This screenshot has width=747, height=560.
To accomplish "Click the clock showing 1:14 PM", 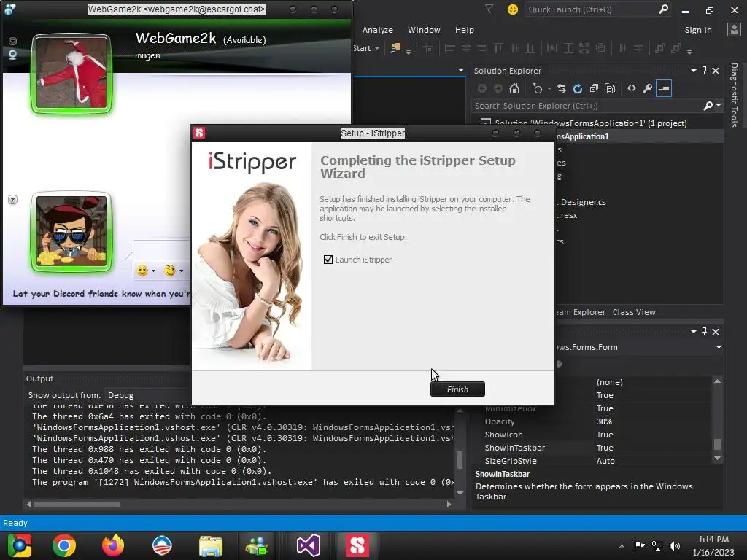I will (x=713, y=540).
